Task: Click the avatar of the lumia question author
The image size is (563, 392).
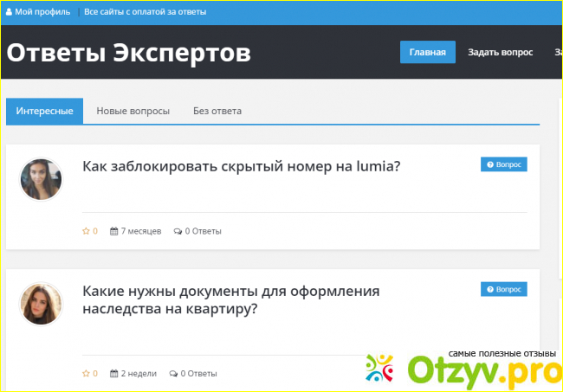Action: 41,179
